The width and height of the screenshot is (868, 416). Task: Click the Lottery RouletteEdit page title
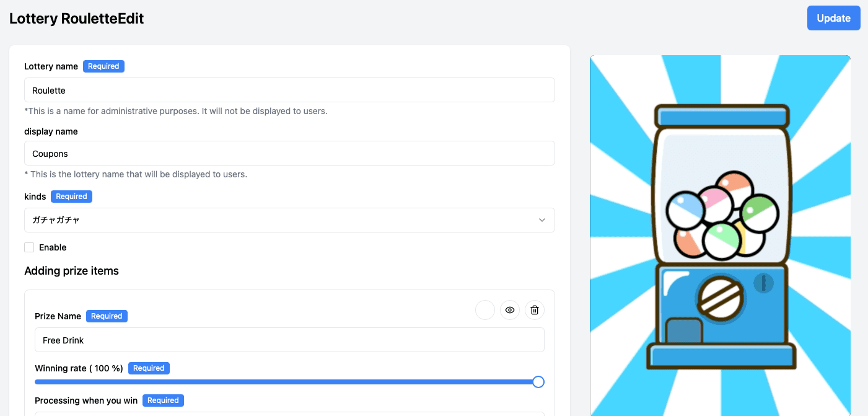click(76, 19)
